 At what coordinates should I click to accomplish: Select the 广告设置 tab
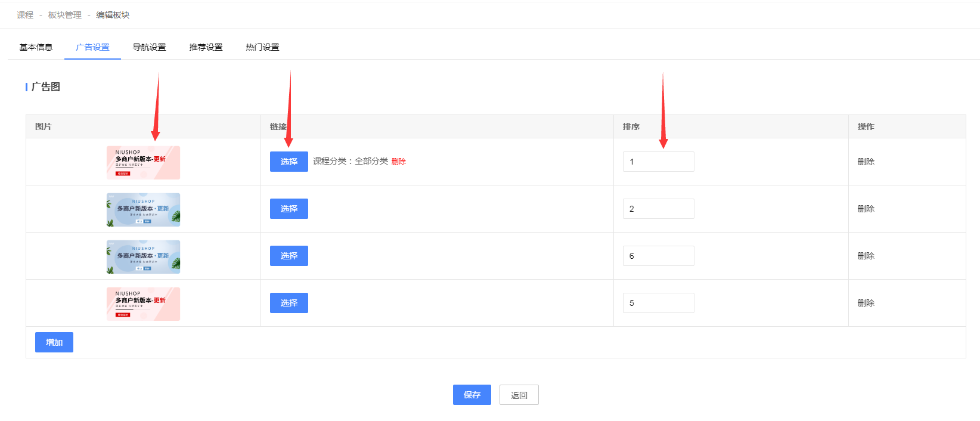click(x=92, y=47)
